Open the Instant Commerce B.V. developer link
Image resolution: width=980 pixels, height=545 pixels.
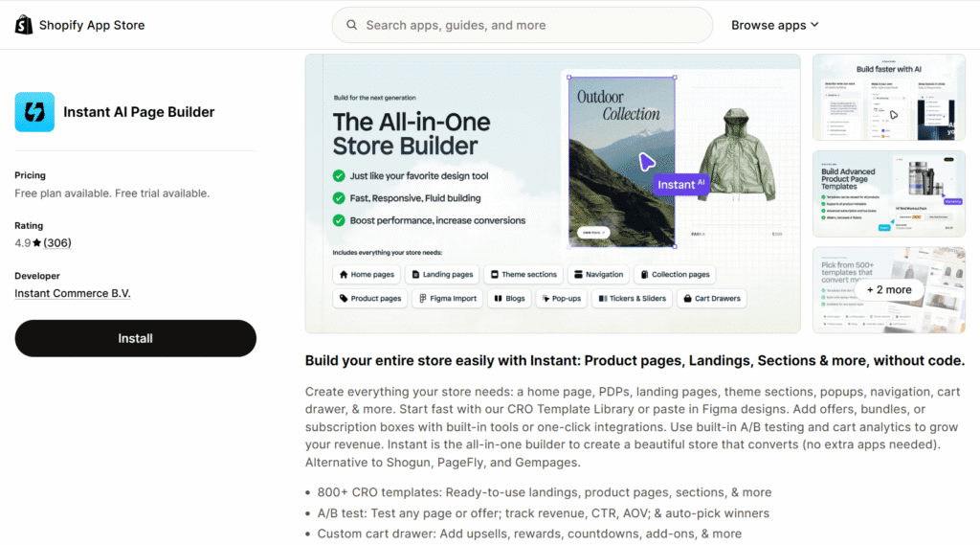point(73,293)
